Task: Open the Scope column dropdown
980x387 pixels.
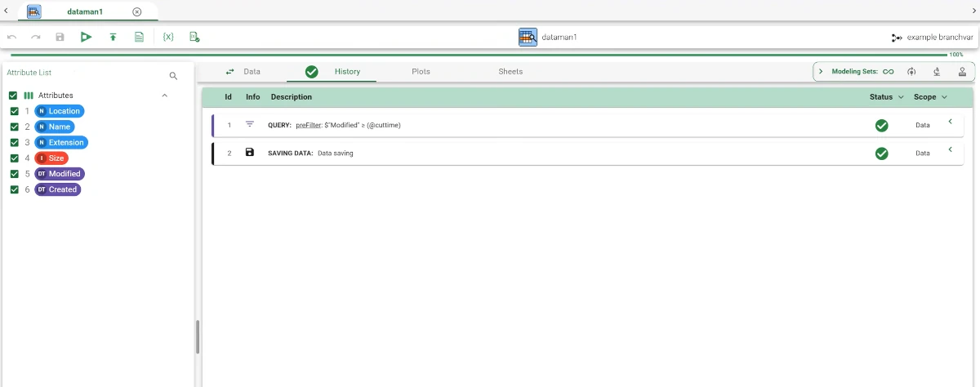Action: [944, 97]
